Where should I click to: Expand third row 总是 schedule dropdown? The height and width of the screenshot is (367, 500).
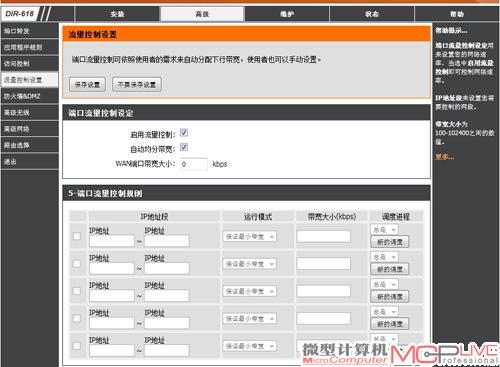pos(384,284)
